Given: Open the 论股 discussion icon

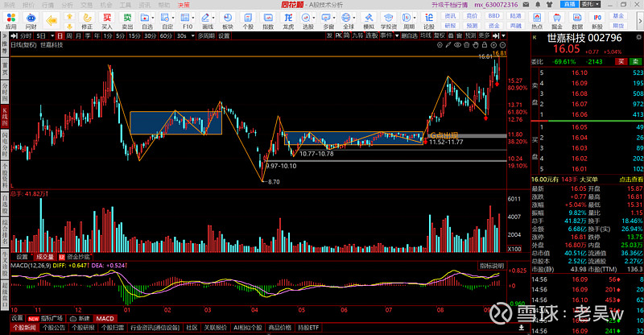Looking at the screenshot, I should point(429,21).
